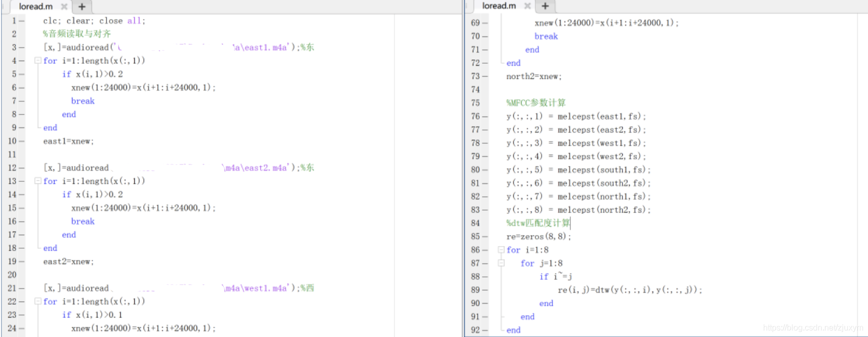Viewport: 868px width, 337px height.
Task: Click the 'break' keyword on line 7
Action: [x=83, y=101]
